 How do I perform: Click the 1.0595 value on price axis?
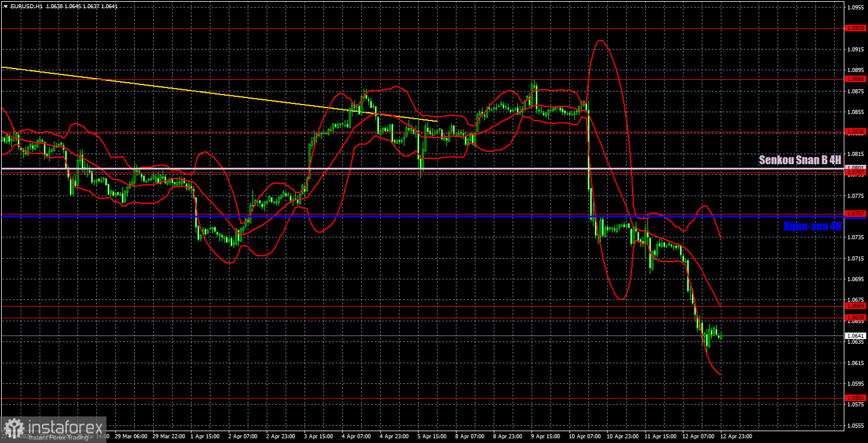[x=856, y=383]
